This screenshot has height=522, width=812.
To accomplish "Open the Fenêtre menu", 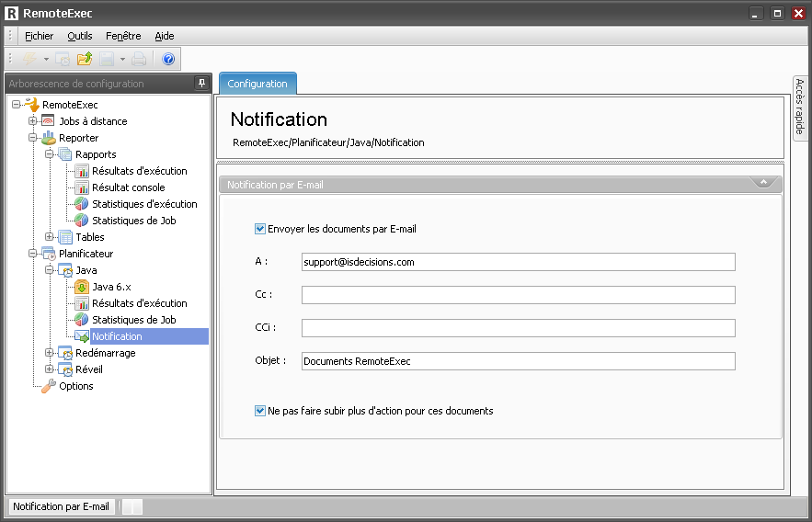I will click(x=123, y=36).
